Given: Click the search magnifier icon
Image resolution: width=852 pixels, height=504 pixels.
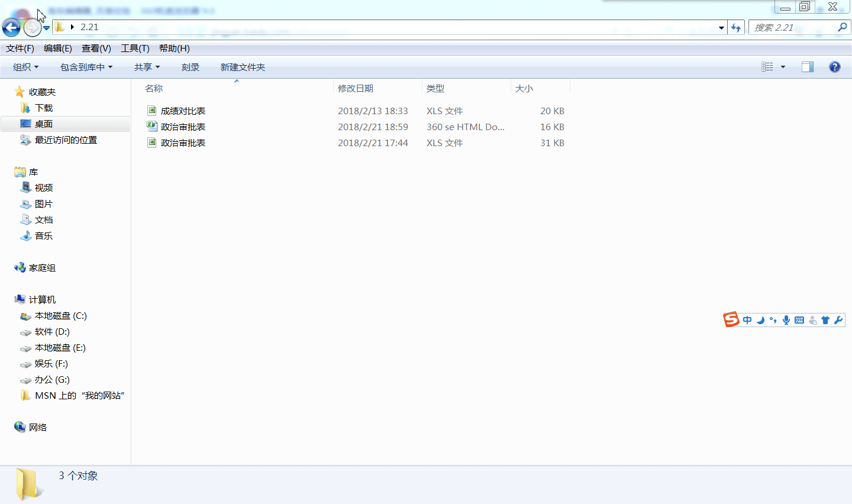Looking at the screenshot, I should coord(843,27).
